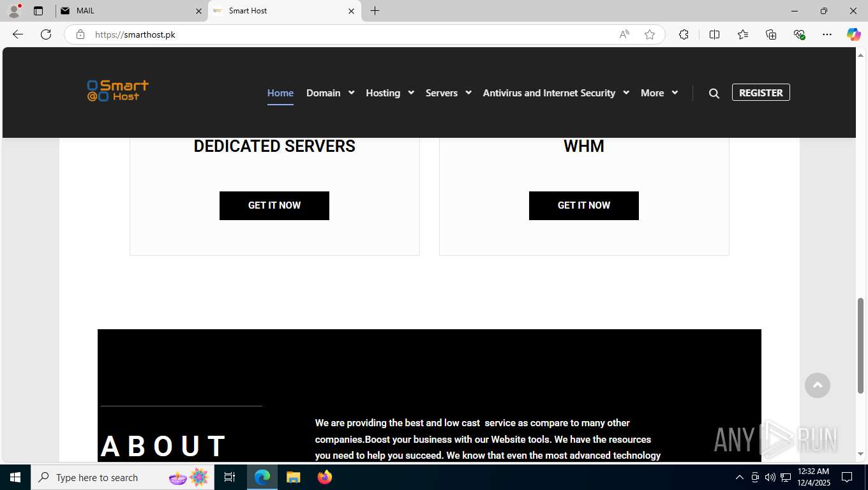Select the Smart Host tab
This screenshot has height=490, width=868.
click(284, 11)
